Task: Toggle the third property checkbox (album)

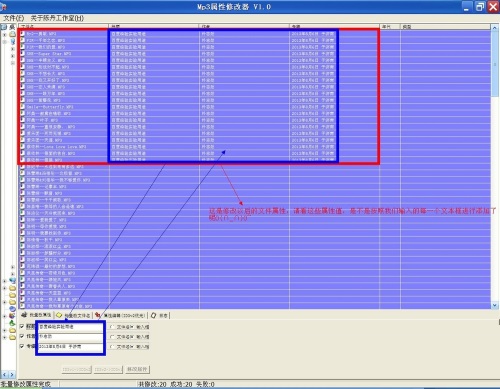Action: (x=22, y=346)
